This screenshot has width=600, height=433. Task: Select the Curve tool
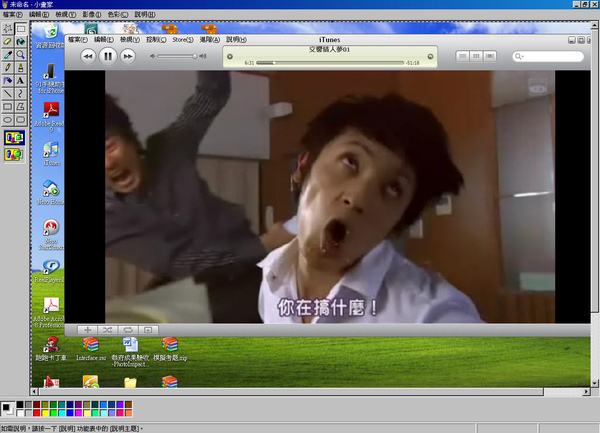(21, 93)
